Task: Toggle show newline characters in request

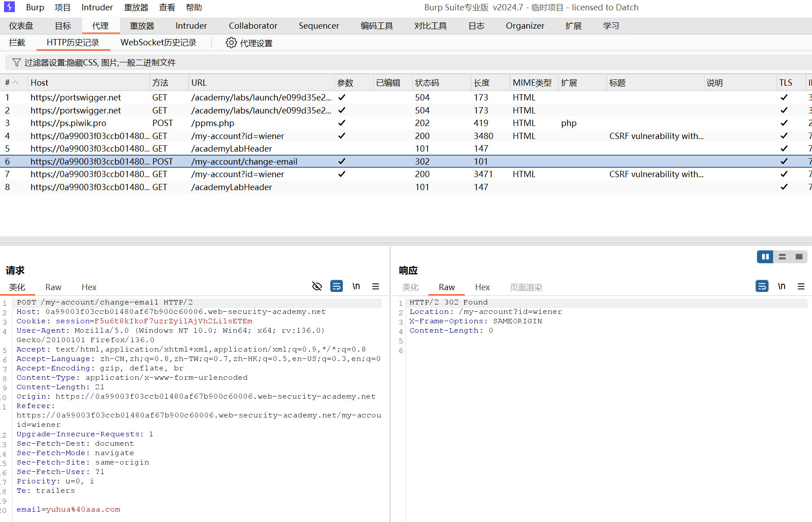Action: click(356, 286)
